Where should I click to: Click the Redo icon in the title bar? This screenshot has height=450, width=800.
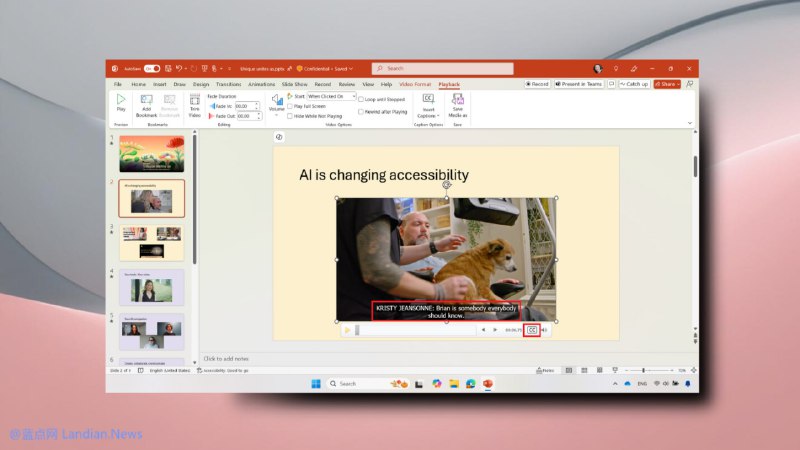pos(194,68)
